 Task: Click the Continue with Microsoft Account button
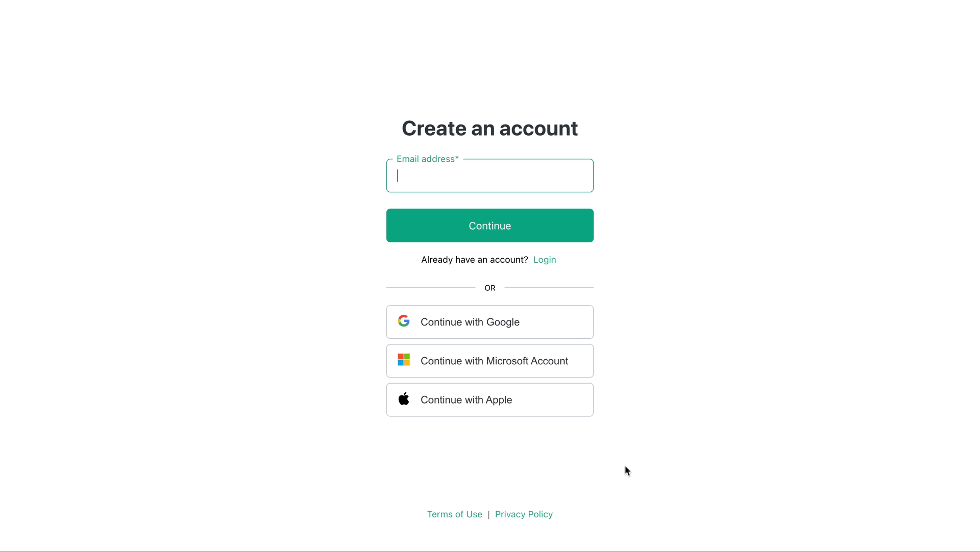tap(490, 360)
